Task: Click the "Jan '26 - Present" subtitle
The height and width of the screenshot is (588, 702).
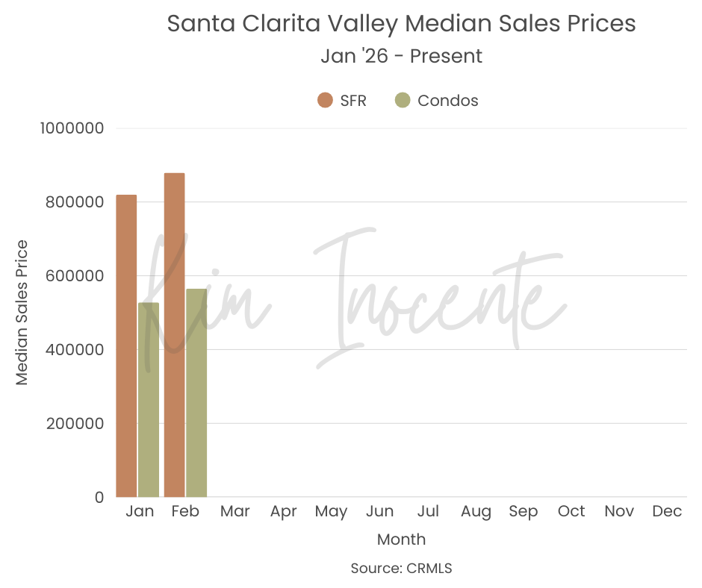Action: click(x=401, y=56)
